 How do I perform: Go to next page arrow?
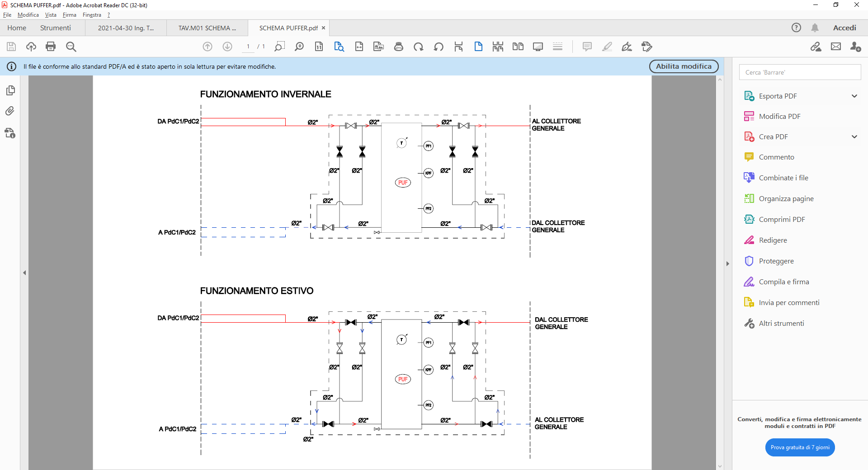[x=227, y=47]
